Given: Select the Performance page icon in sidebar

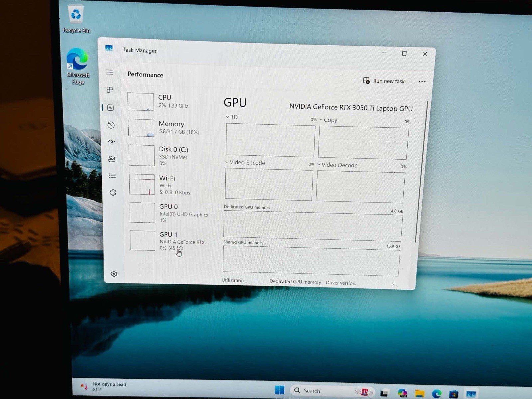Looking at the screenshot, I should coord(111,107).
